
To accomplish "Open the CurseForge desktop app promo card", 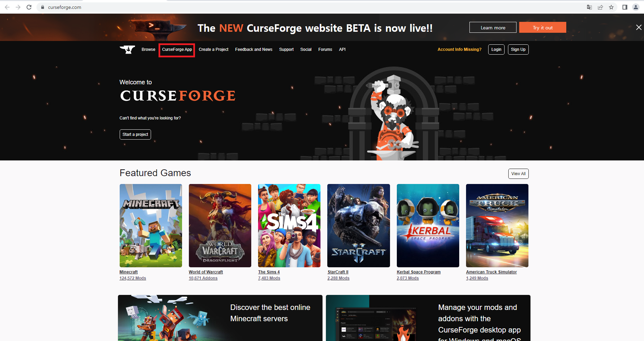I will [428, 318].
